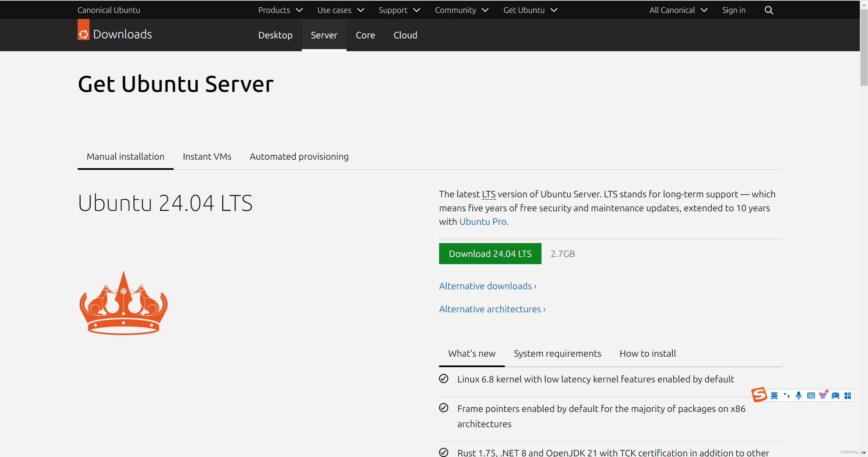Open the Sogou toolbox grid icon
Viewport: 868px width, 457px height.
(848, 395)
